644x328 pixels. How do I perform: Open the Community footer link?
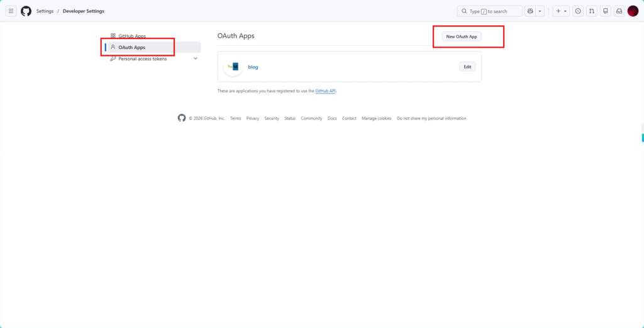pyautogui.click(x=311, y=118)
